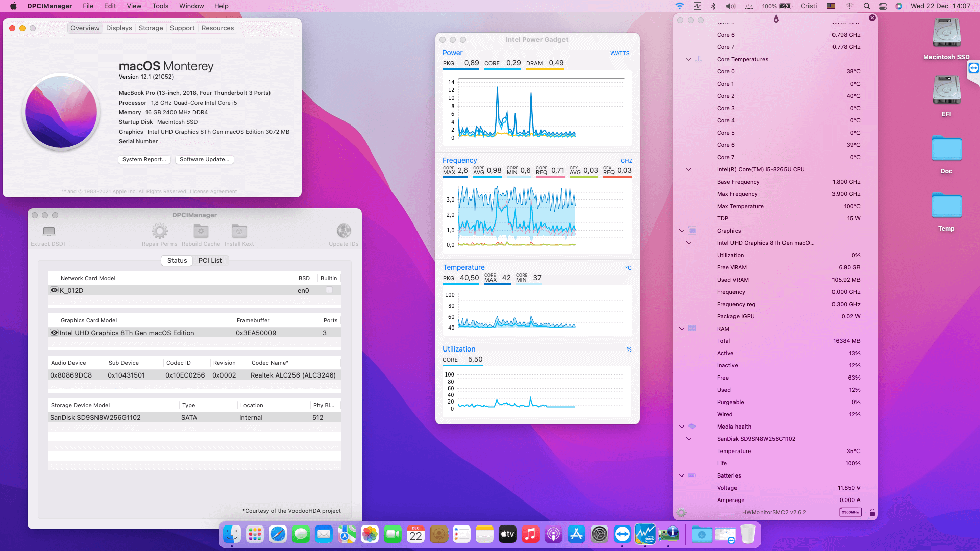Image resolution: width=980 pixels, height=551 pixels.
Task: Open Control Center in menu bar
Action: [x=883, y=6]
